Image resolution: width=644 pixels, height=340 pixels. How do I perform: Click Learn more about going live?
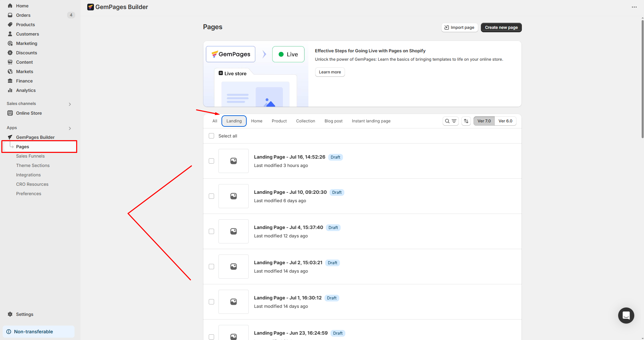pyautogui.click(x=330, y=72)
